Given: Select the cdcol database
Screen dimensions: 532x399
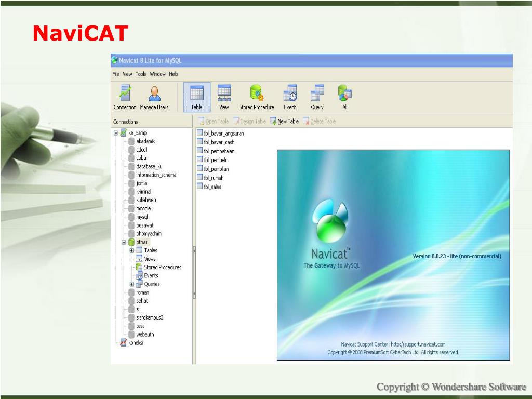Looking at the screenshot, I should pos(141,150).
